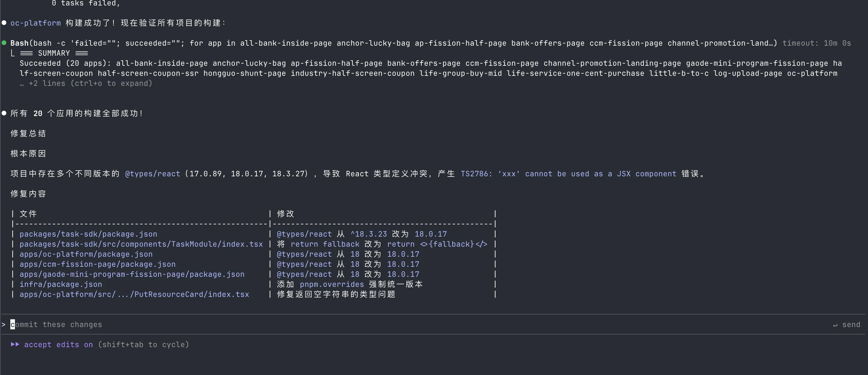This screenshot has height=375, width=868.
Task: Click the SUMMARY tree branch marker
Action: click(x=12, y=53)
